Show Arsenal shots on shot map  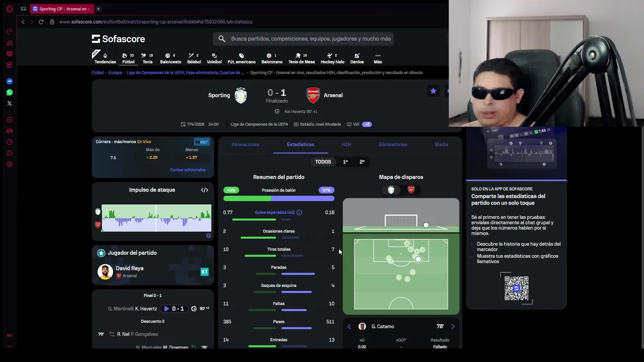(411, 190)
